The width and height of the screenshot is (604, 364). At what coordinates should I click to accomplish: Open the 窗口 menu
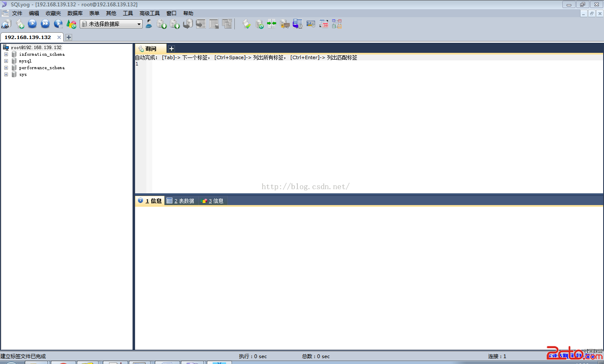(172, 13)
